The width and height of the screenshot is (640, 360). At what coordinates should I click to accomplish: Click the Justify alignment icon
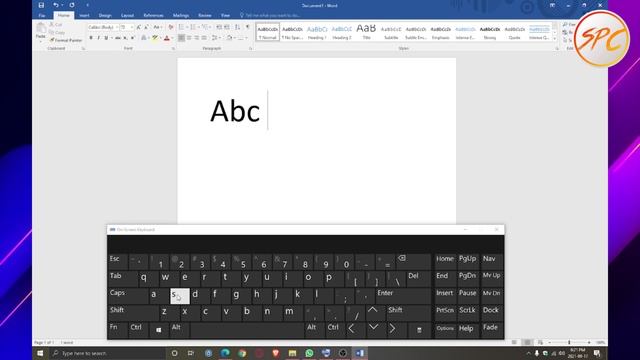(x=204, y=38)
